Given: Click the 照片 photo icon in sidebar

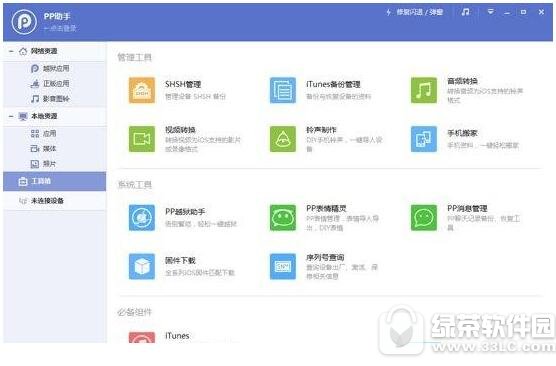Looking at the screenshot, I should point(35,164).
